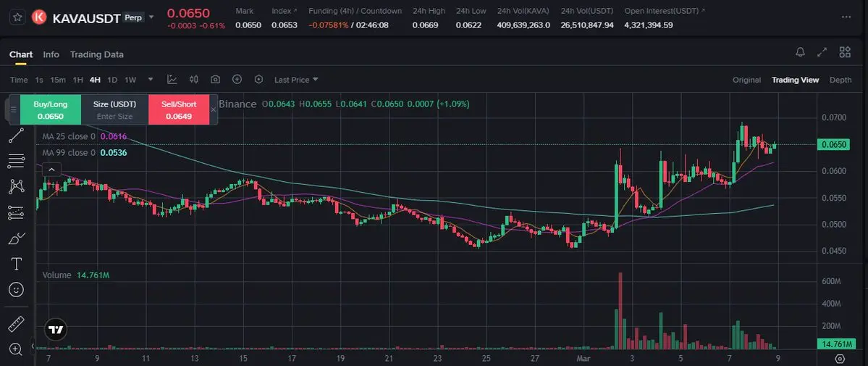Click the Buy/Long 0.0650 button
This screenshot has width=868, height=366.
point(51,110)
